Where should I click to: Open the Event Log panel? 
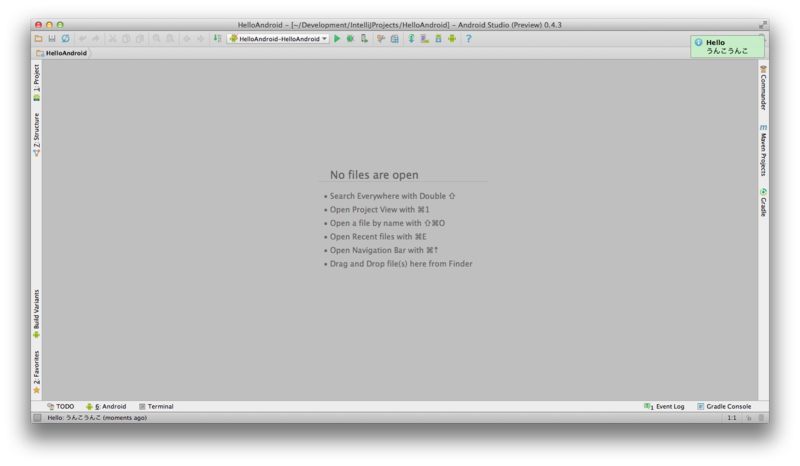664,406
